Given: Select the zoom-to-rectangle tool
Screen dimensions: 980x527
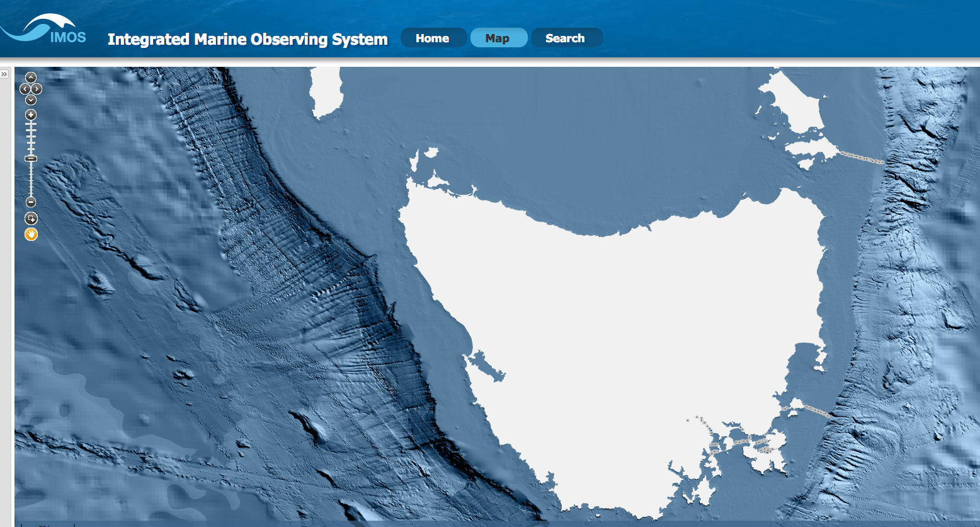Looking at the screenshot, I should (30, 219).
